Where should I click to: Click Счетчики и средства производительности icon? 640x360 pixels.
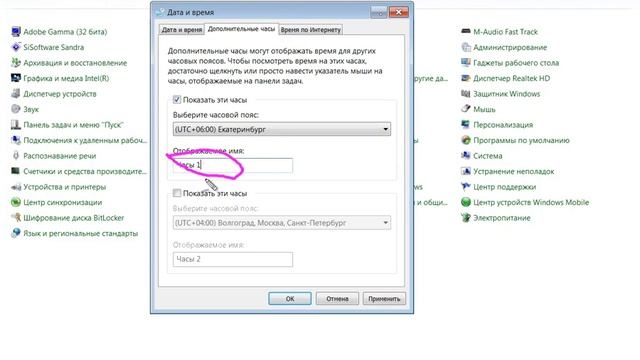click(x=16, y=171)
